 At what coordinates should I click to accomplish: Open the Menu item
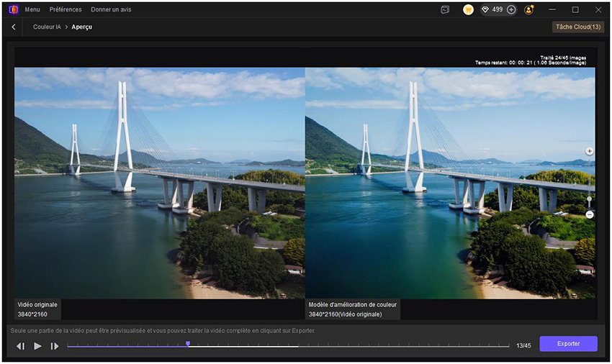(32, 10)
